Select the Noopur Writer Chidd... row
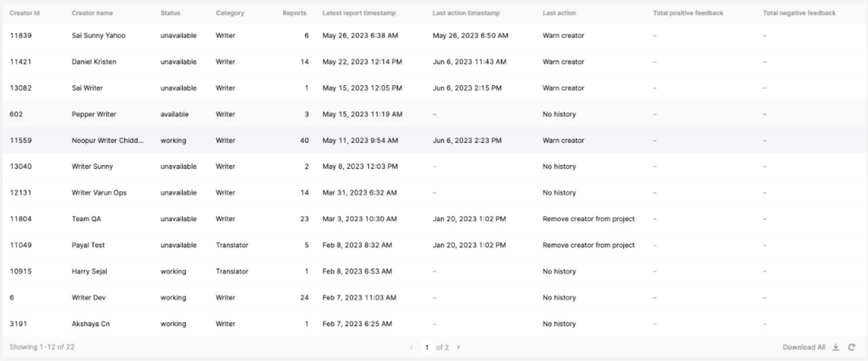 (434, 141)
